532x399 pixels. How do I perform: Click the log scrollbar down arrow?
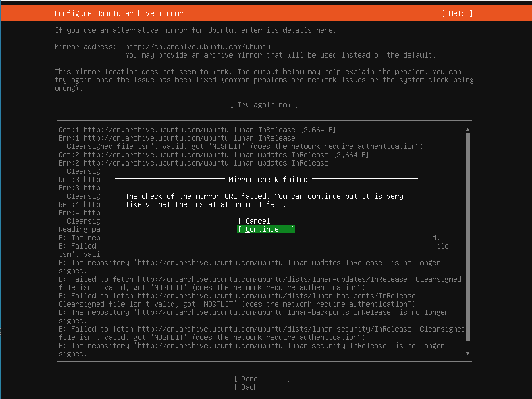tap(468, 353)
